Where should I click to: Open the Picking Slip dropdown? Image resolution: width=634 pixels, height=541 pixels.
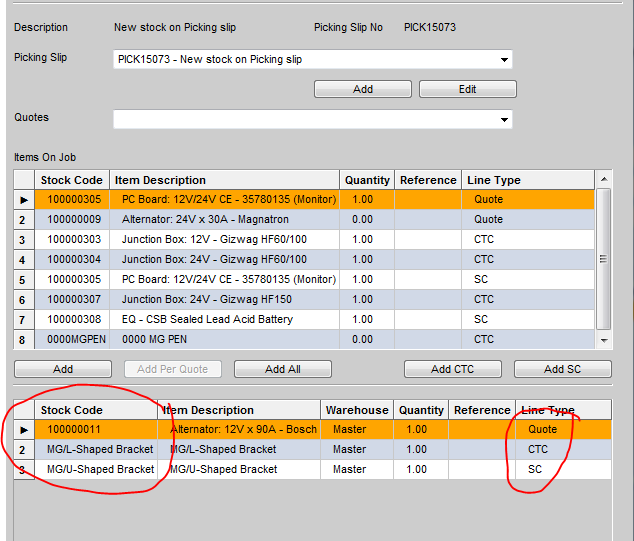(x=503, y=60)
